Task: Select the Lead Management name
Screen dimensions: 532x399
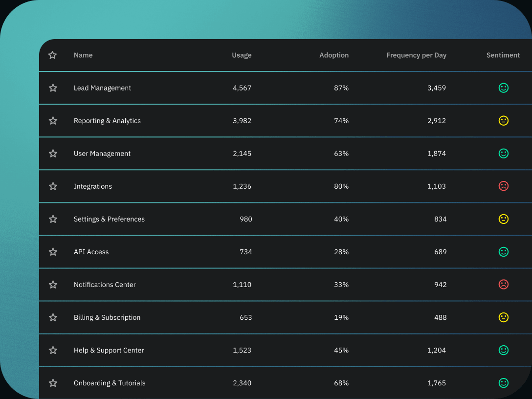Action: [x=102, y=88]
